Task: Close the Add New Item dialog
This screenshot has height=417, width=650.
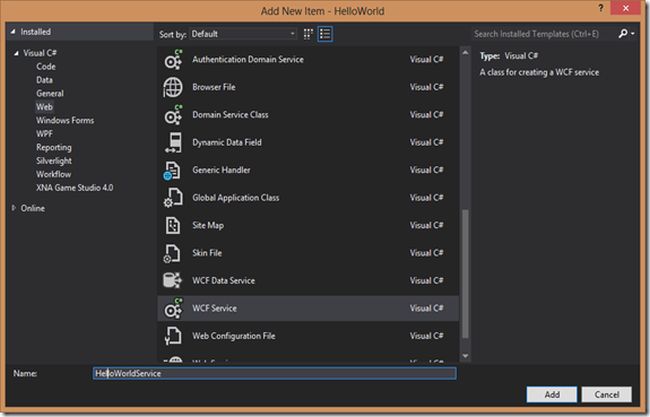Action: pos(626,8)
